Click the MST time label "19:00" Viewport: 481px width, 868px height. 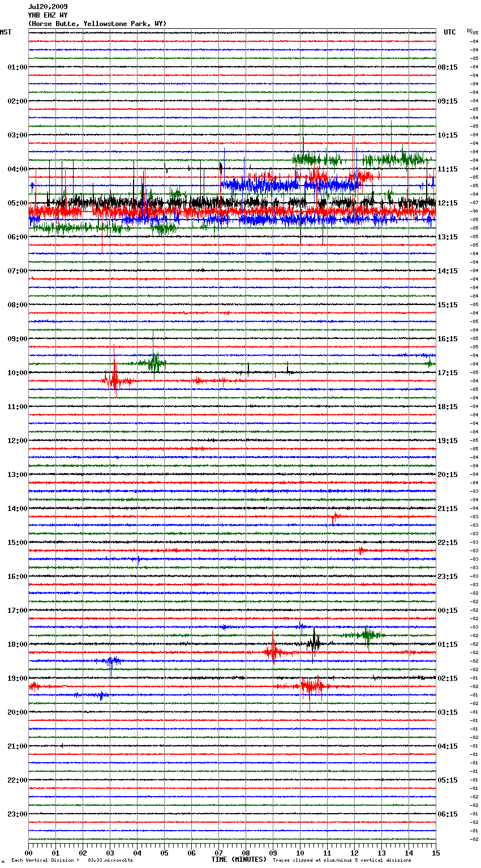[x=18, y=678]
